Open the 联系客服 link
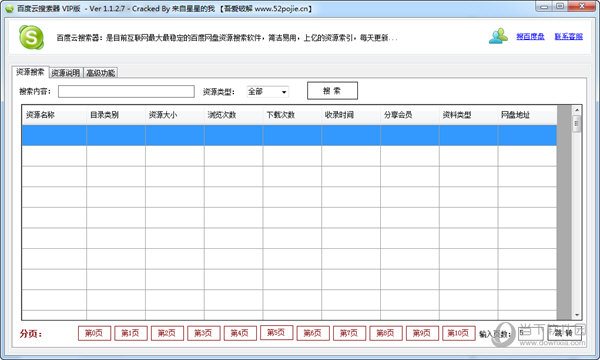The height and width of the screenshot is (360, 600). (569, 37)
